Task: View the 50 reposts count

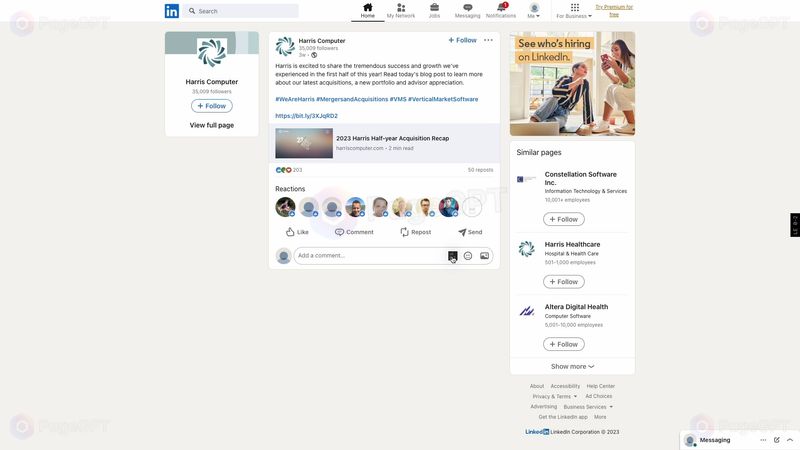Action: [x=481, y=170]
